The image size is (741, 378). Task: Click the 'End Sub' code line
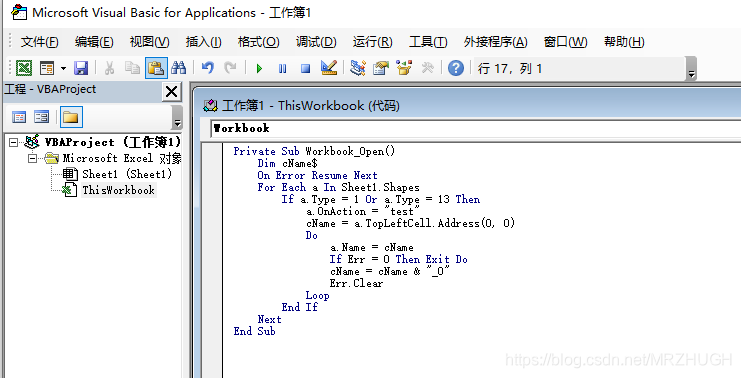click(x=254, y=331)
